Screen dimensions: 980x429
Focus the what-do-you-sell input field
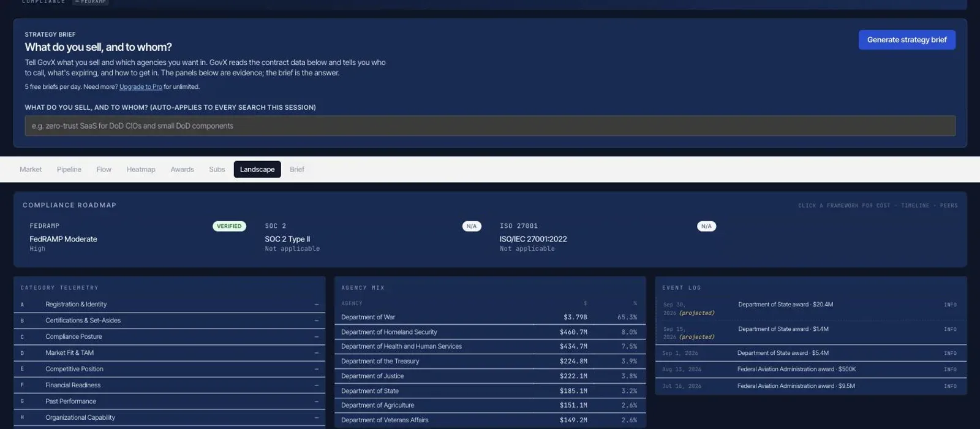(x=490, y=126)
